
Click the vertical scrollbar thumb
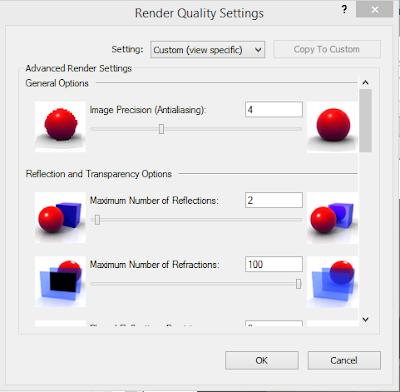pos(366,120)
